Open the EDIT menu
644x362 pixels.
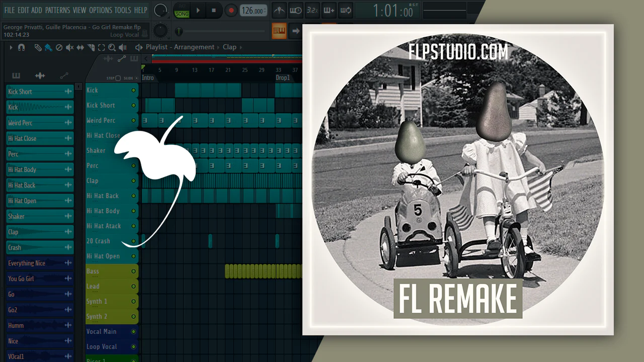point(23,10)
